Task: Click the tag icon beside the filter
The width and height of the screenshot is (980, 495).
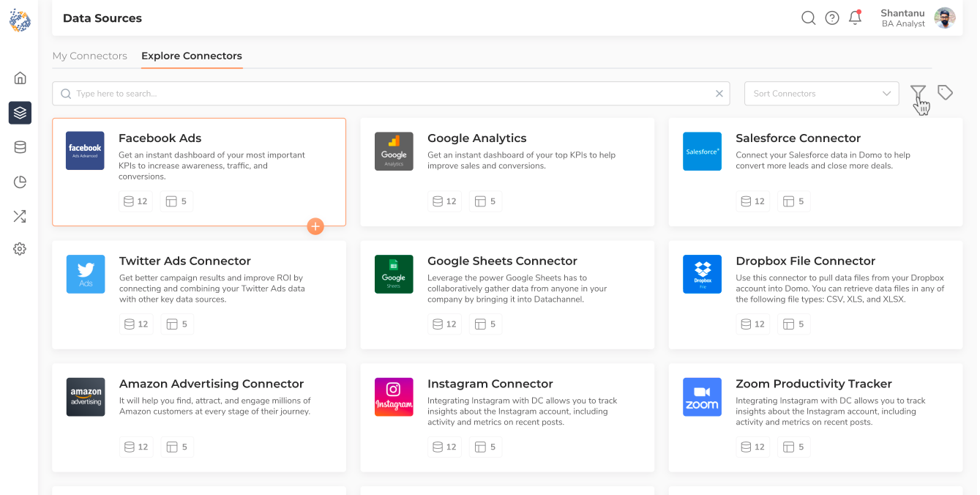Action: pos(945,92)
